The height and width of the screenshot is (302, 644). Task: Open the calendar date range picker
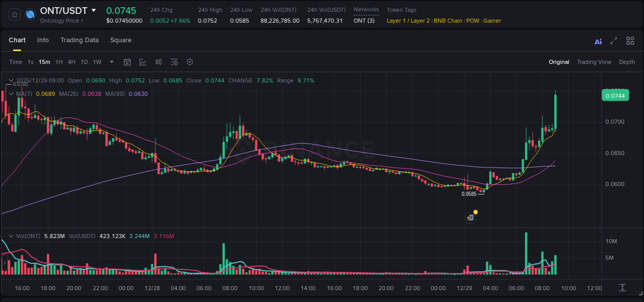point(127,62)
